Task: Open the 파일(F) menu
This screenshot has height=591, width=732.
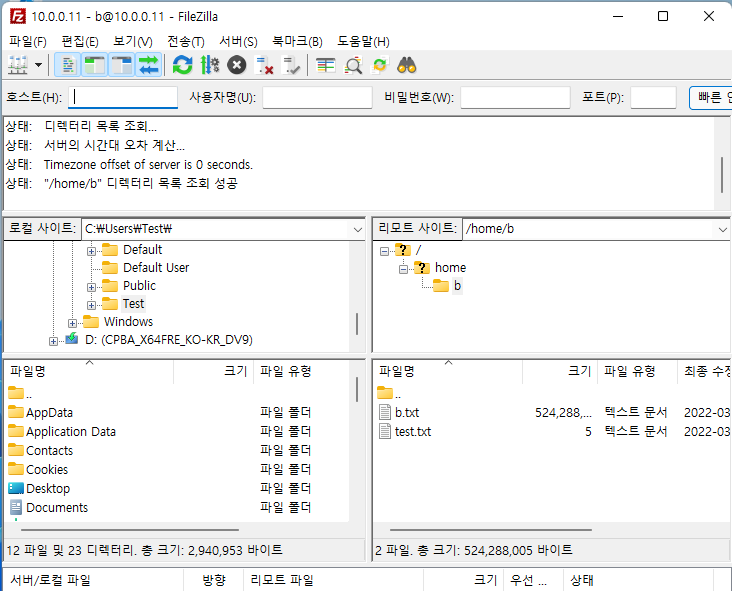Action: tap(28, 42)
